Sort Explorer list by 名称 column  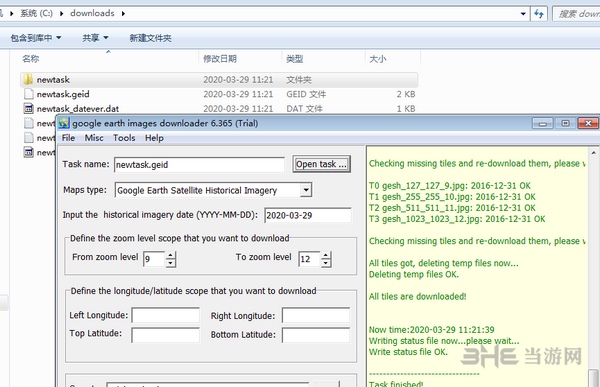[31, 59]
